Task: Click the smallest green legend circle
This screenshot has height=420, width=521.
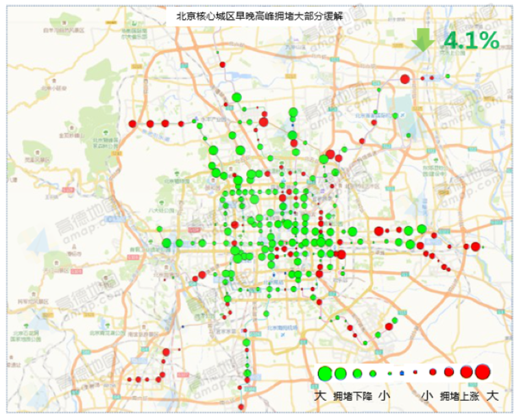Action: pos(389,373)
